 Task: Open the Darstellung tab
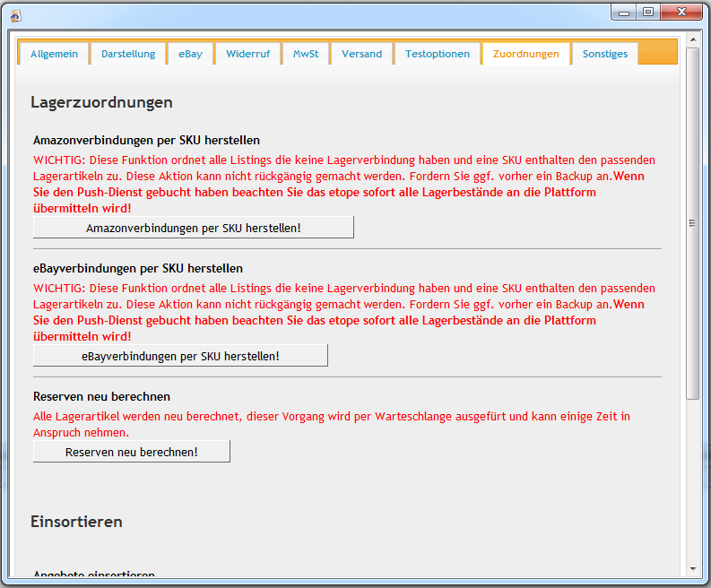pos(128,54)
